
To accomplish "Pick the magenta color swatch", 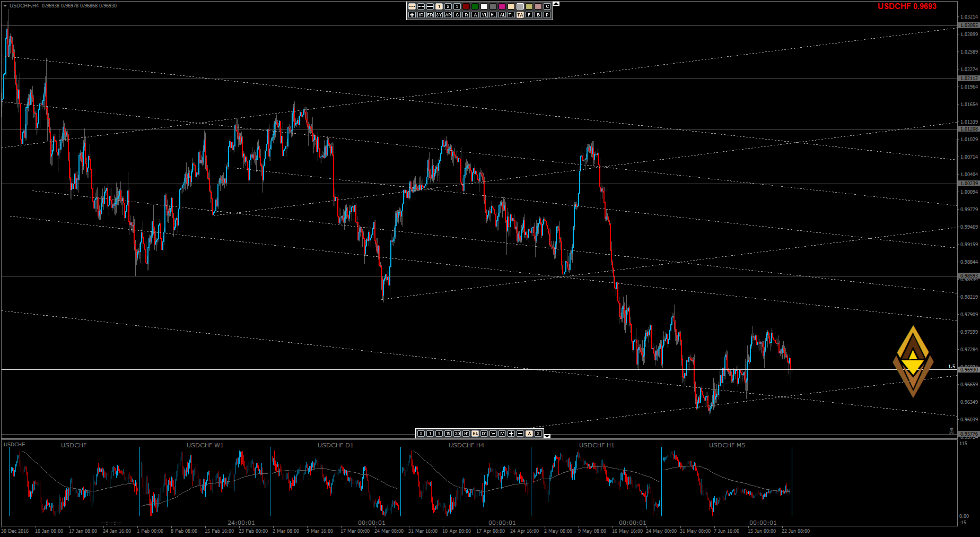I will [502, 6].
